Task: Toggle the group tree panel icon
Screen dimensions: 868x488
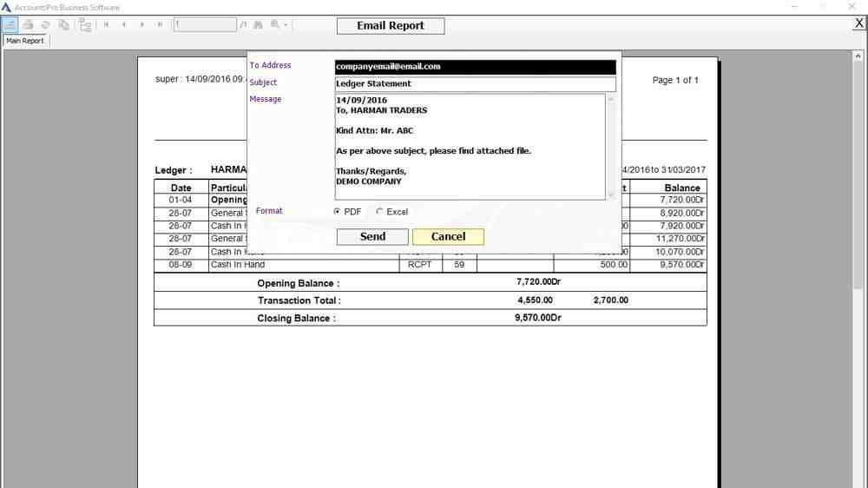Action: 85,25
